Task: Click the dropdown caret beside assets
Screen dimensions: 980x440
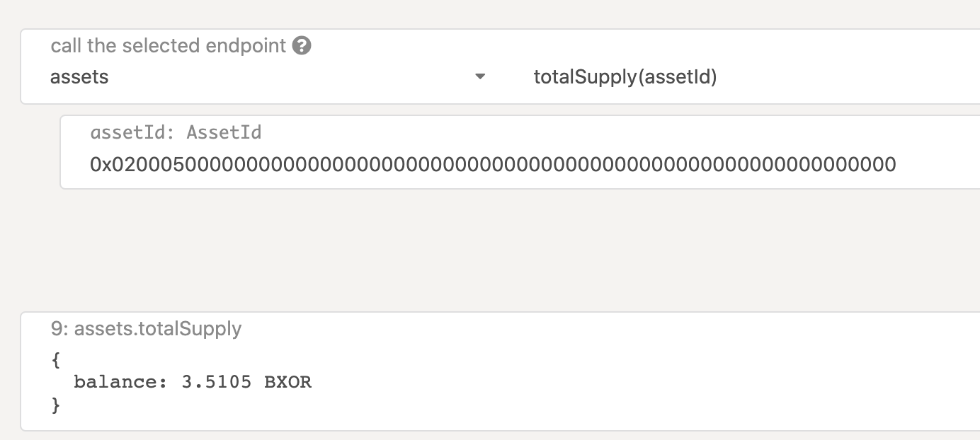Action: (480, 76)
